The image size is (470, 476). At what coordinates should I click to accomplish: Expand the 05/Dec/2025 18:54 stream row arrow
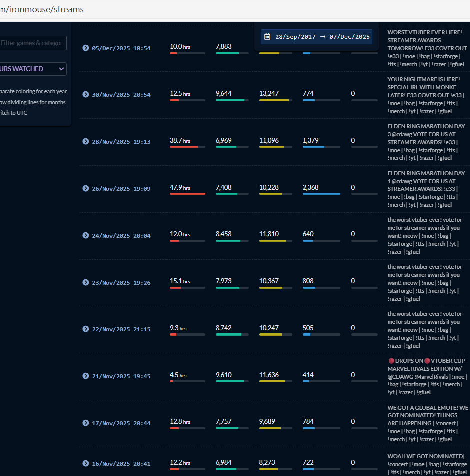pyautogui.click(x=86, y=48)
